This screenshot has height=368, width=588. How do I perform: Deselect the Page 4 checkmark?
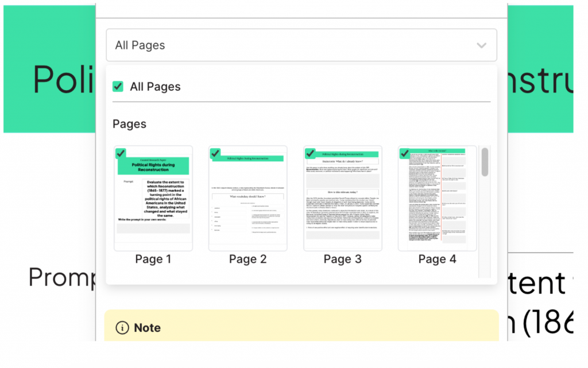click(x=404, y=153)
